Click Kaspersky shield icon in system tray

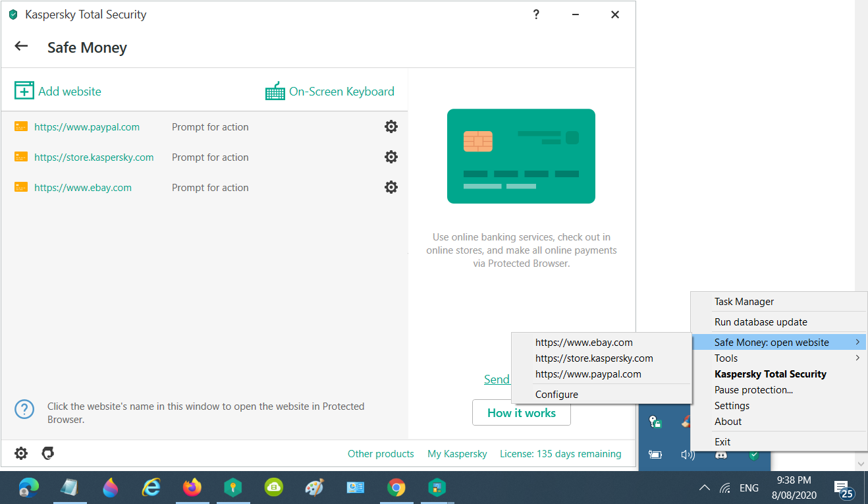coord(754,455)
